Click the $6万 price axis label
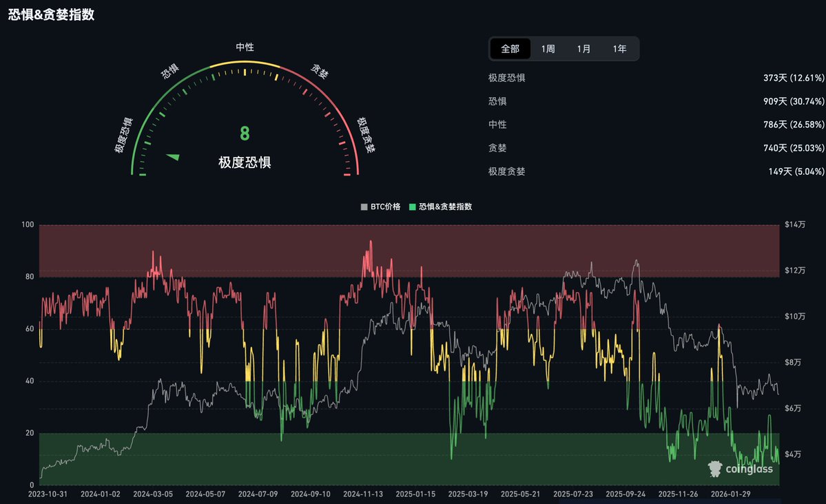 pos(793,408)
